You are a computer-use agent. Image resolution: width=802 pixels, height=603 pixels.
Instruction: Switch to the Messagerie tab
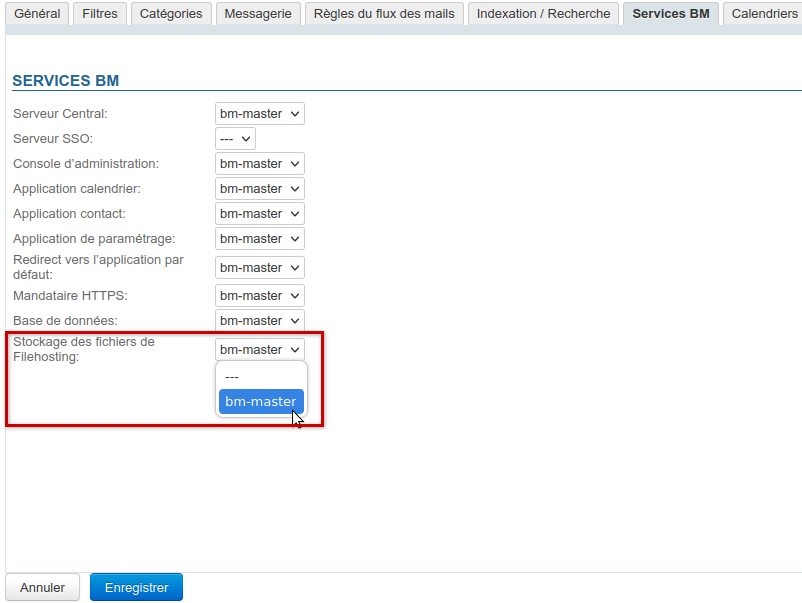point(258,14)
